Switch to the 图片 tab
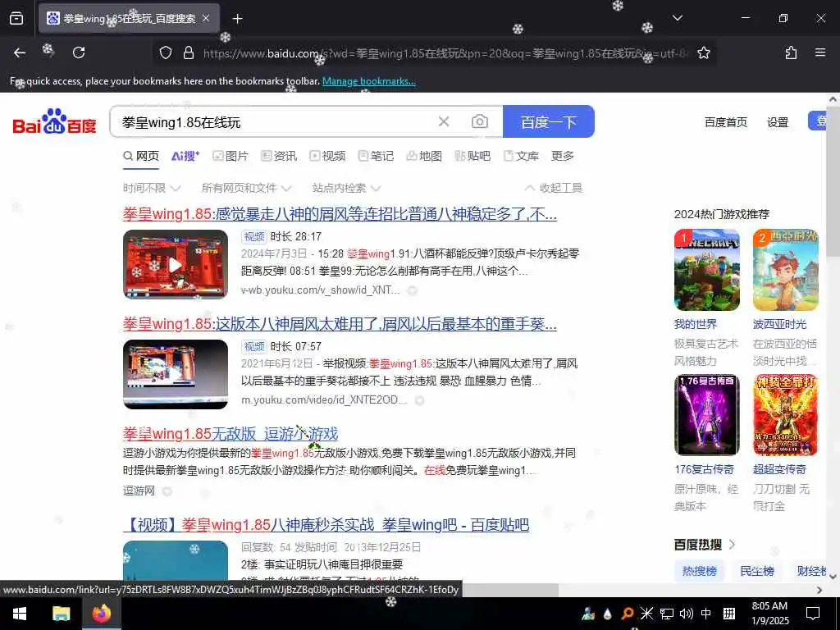This screenshot has width=840, height=630. pyautogui.click(x=231, y=156)
